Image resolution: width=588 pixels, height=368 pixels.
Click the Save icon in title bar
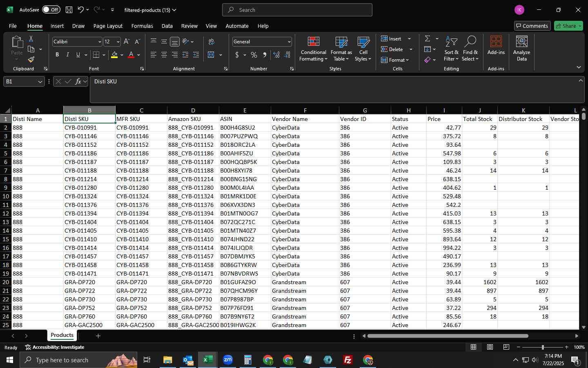point(69,10)
